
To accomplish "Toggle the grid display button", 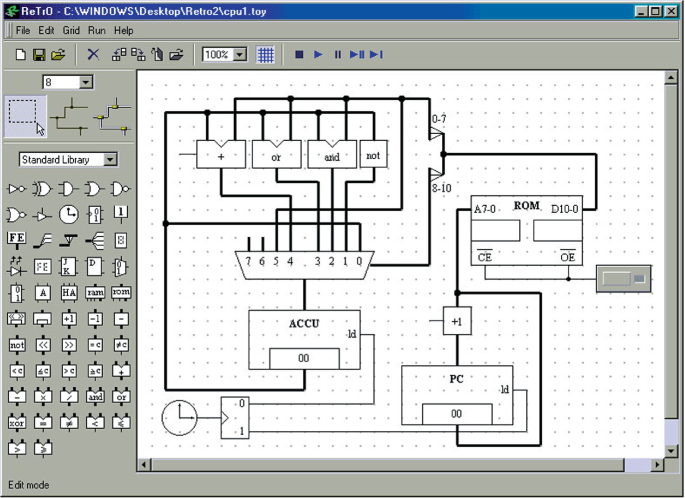I will click(265, 54).
